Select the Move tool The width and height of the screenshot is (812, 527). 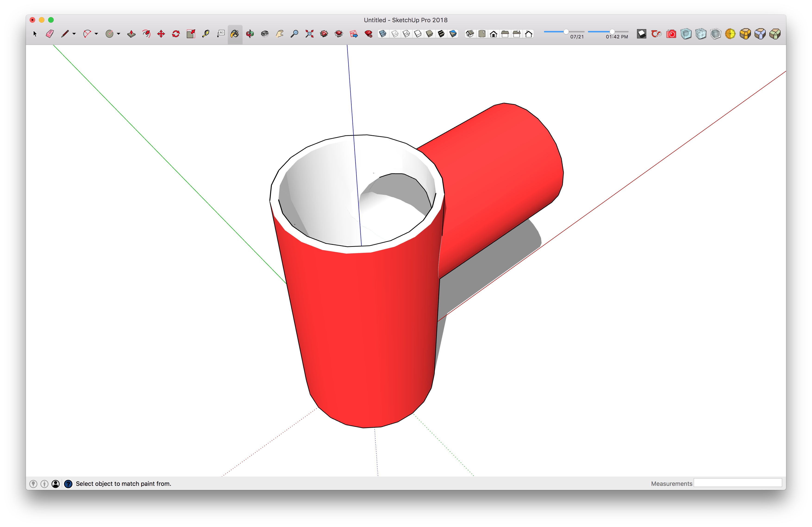[x=161, y=34]
